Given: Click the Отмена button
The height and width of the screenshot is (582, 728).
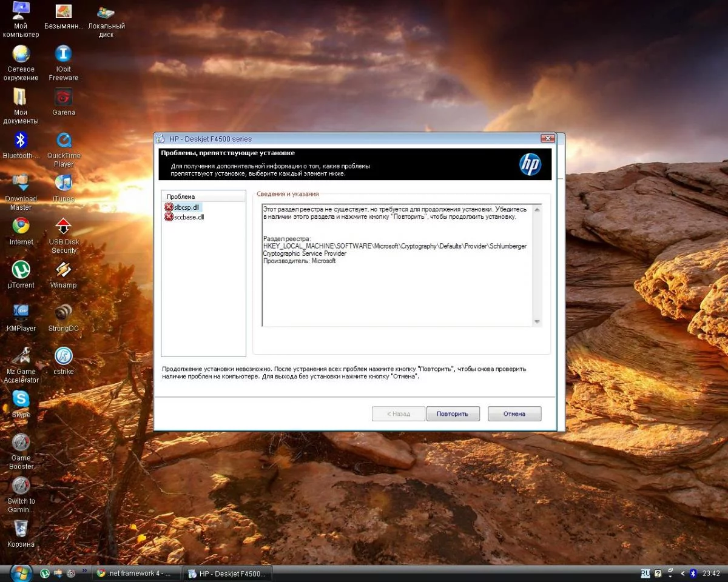Looking at the screenshot, I should point(514,414).
